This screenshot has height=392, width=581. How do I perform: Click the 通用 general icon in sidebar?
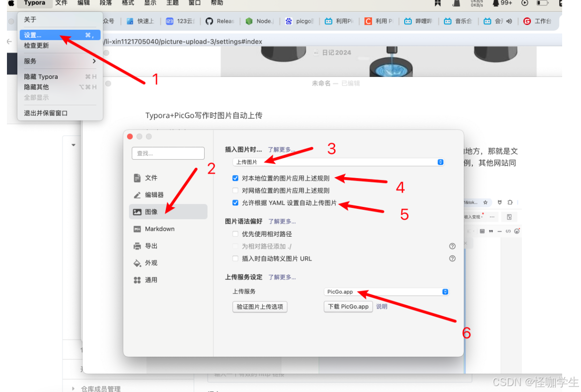point(137,280)
